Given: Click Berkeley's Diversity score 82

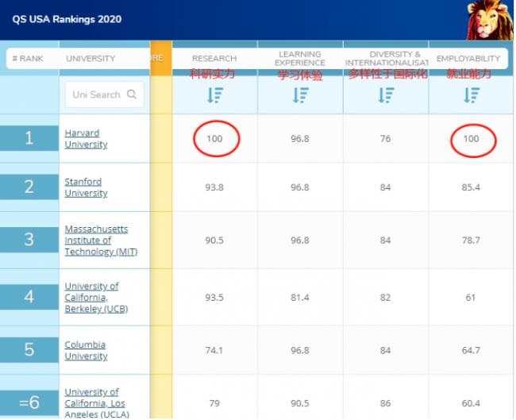Looking at the screenshot, I should (x=385, y=298).
